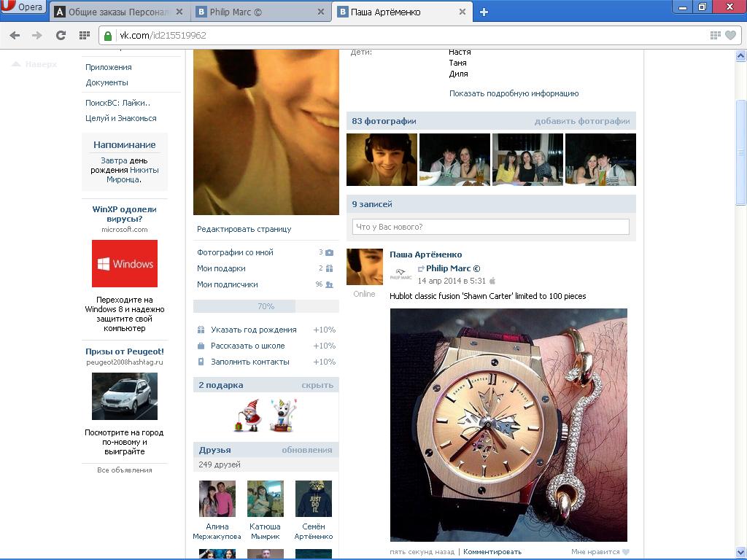Open 83 фотографии album header

coord(384,121)
